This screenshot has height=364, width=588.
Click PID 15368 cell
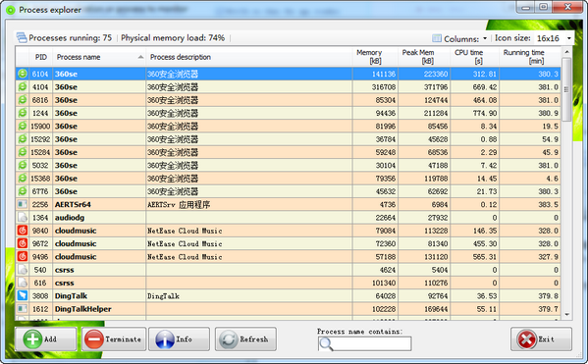[x=40, y=179]
